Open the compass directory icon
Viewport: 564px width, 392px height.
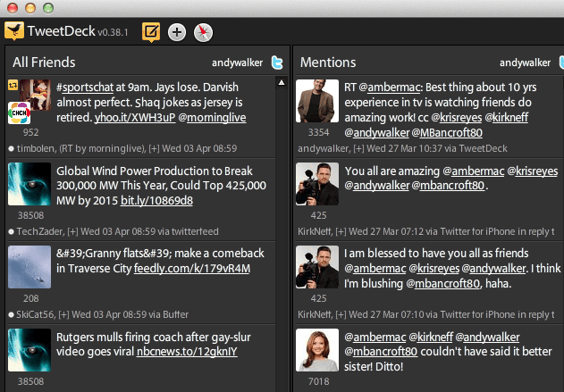click(203, 32)
